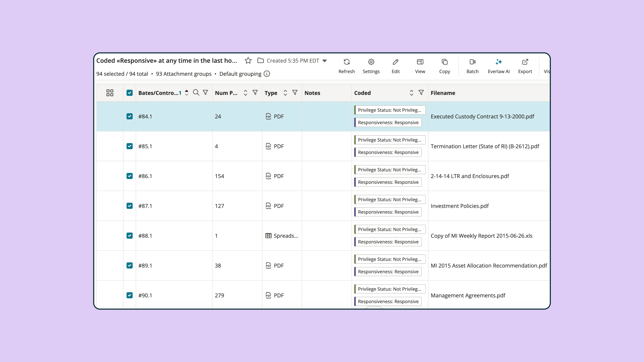Click Responsiveness: Responsive tag in row #89.1
Image resolution: width=644 pixels, height=362 pixels.
(388, 271)
